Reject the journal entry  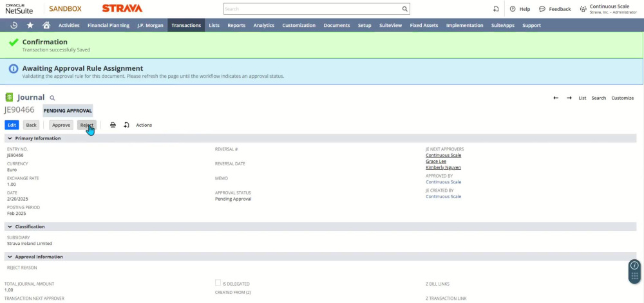pyautogui.click(x=87, y=125)
